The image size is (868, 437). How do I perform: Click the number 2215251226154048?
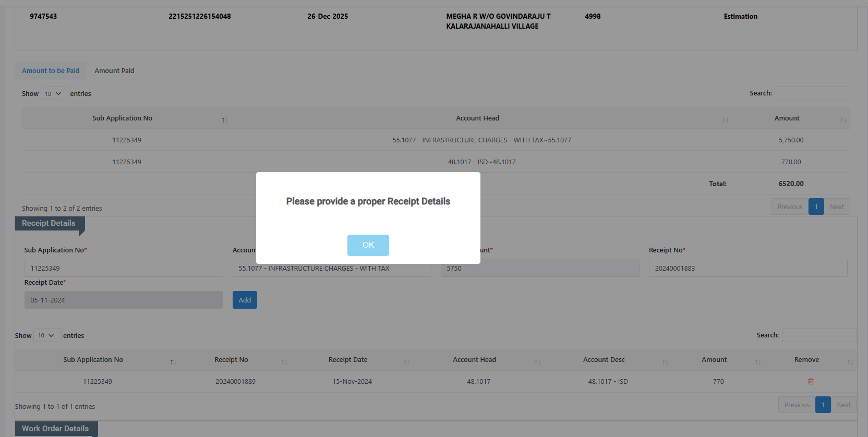click(x=200, y=17)
